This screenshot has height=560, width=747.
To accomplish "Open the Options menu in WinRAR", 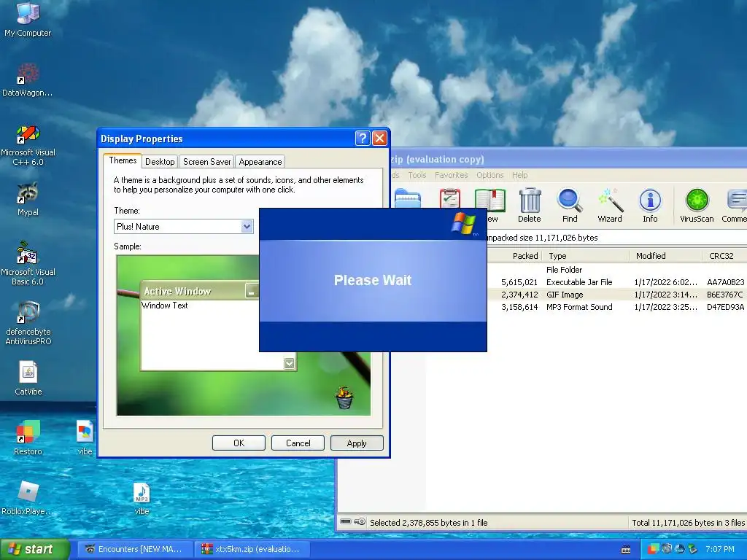I will click(489, 175).
